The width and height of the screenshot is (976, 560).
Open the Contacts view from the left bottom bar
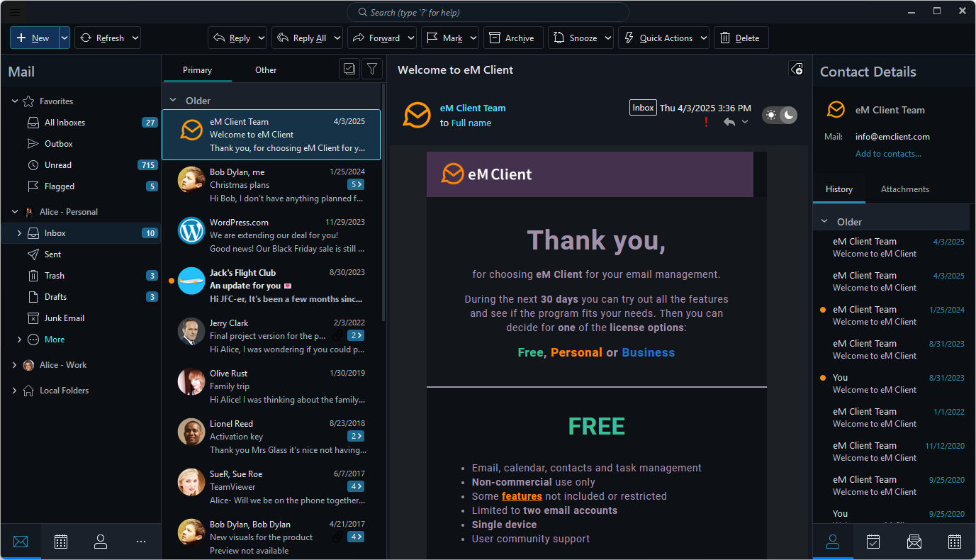click(x=101, y=542)
